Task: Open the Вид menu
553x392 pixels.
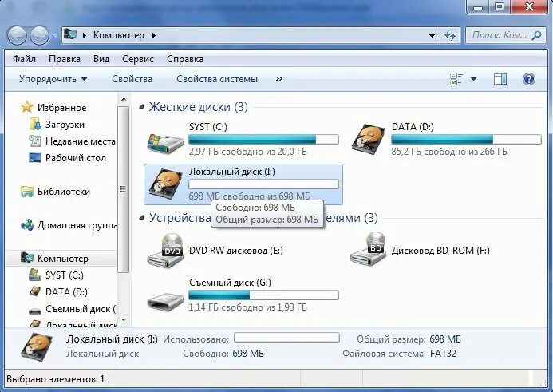Action: coord(101,59)
